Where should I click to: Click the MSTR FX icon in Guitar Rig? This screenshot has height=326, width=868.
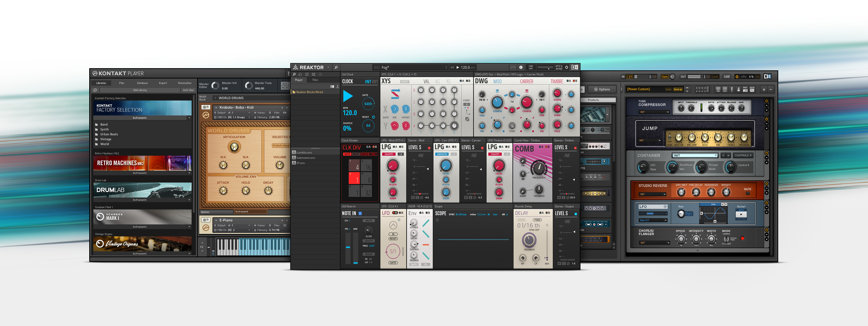click(752, 89)
